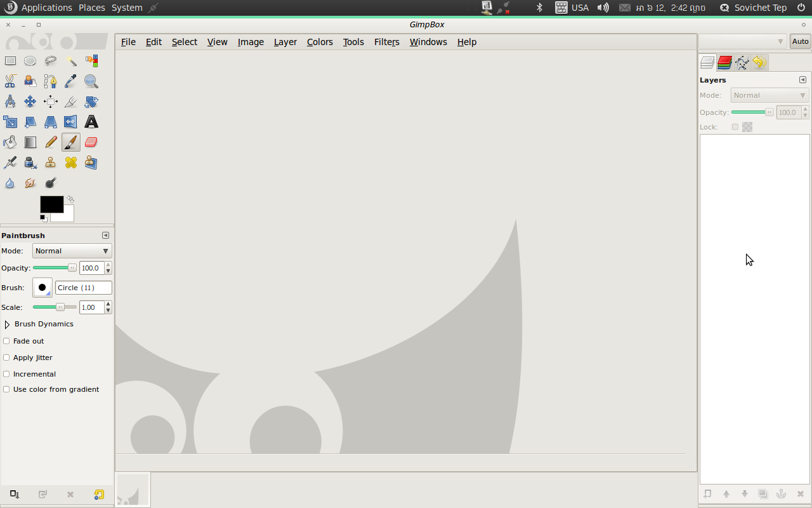
Task: Click the Circle (11) brush name field
Action: 83,288
